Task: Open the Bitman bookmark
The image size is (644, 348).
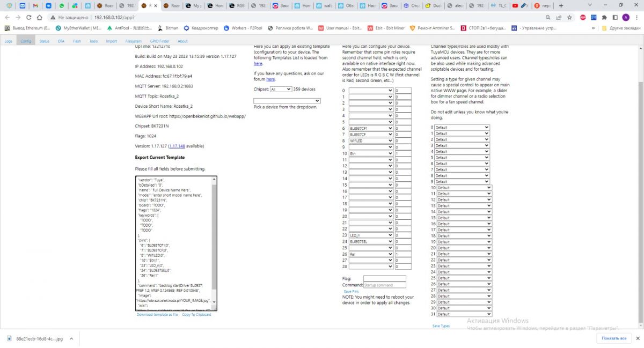Action: [x=168, y=28]
